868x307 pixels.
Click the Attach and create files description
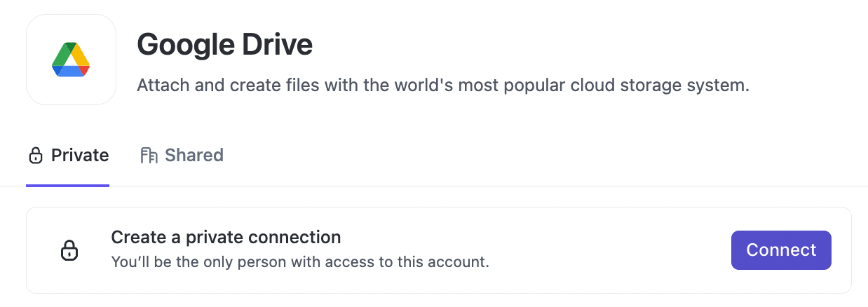tap(442, 86)
